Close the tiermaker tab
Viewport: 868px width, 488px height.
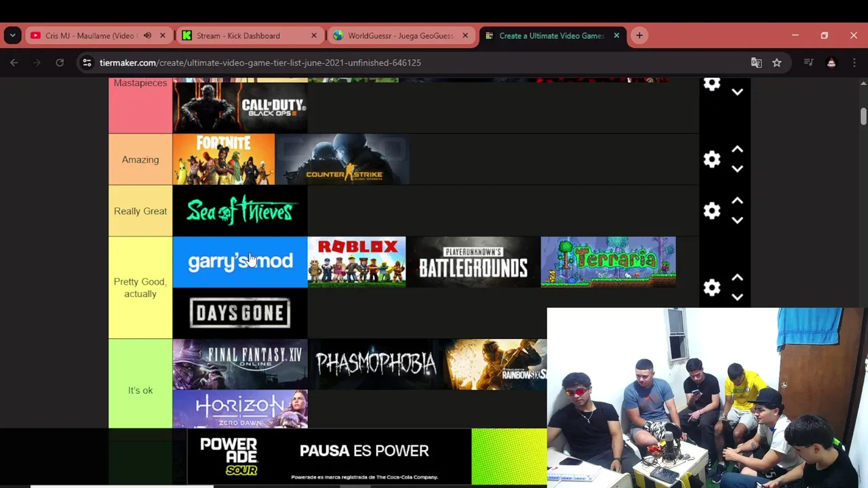click(x=616, y=35)
